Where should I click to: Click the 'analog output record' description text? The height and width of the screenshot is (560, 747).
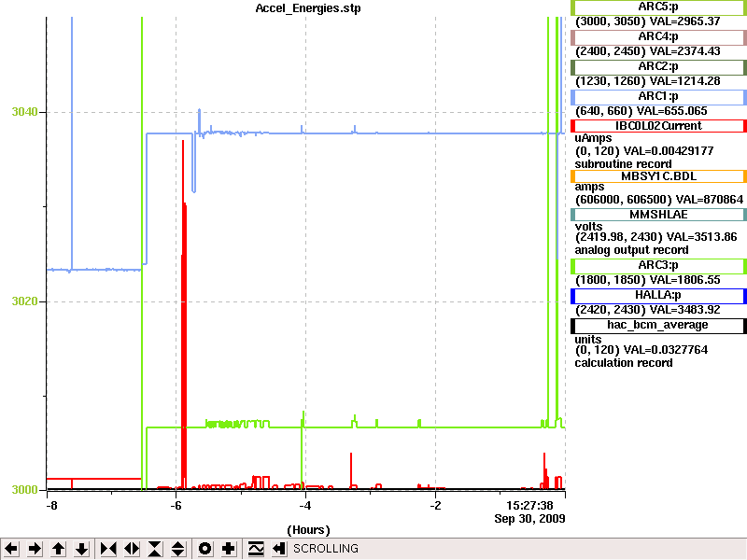[632, 250]
